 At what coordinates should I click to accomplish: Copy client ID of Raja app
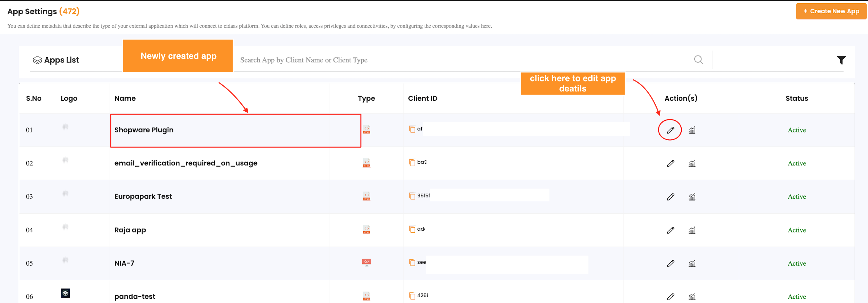(x=412, y=229)
